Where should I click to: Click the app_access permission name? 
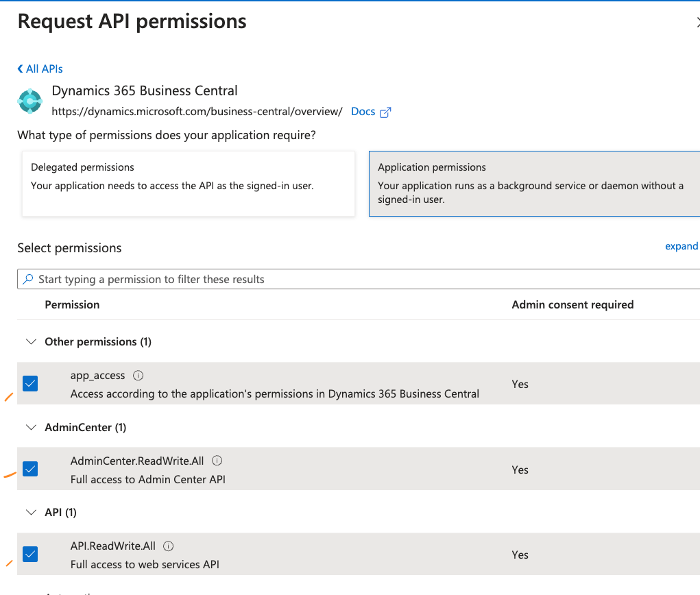[98, 376]
